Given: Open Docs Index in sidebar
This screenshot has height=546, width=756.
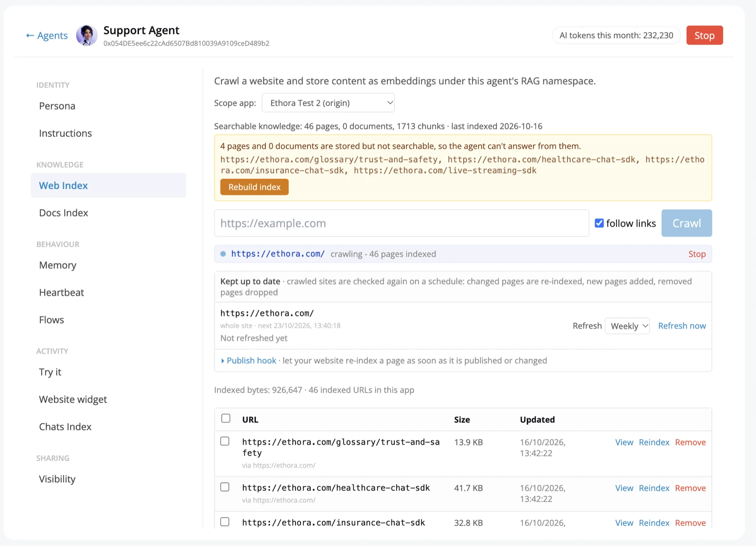Looking at the screenshot, I should [x=108, y=213].
